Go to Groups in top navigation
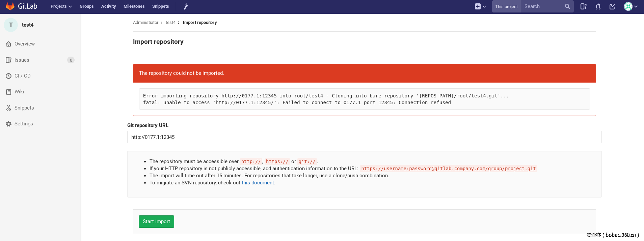 coord(86,6)
